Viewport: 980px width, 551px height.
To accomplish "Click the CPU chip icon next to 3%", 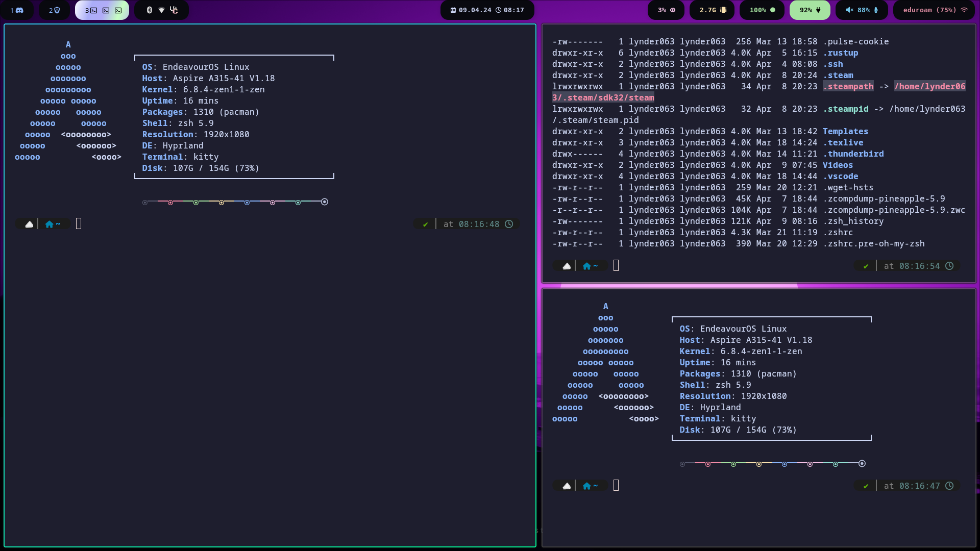I will click(673, 10).
